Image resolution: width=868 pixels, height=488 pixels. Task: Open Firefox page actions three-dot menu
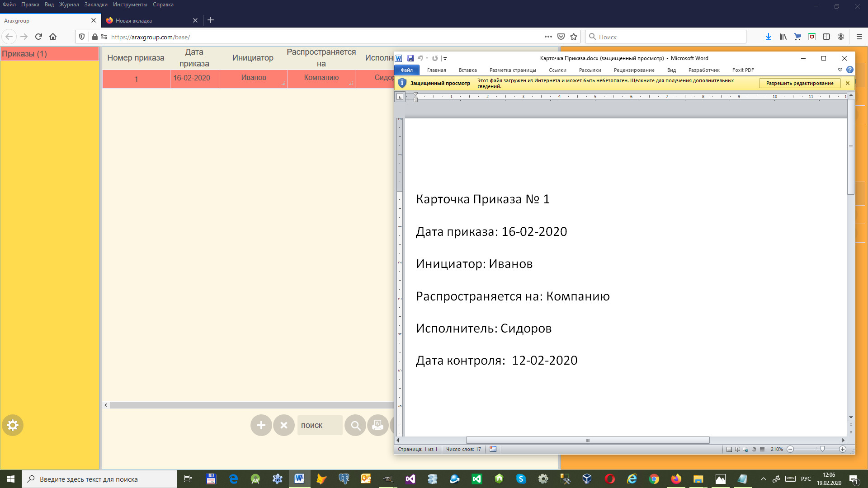(x=548, y=37)
